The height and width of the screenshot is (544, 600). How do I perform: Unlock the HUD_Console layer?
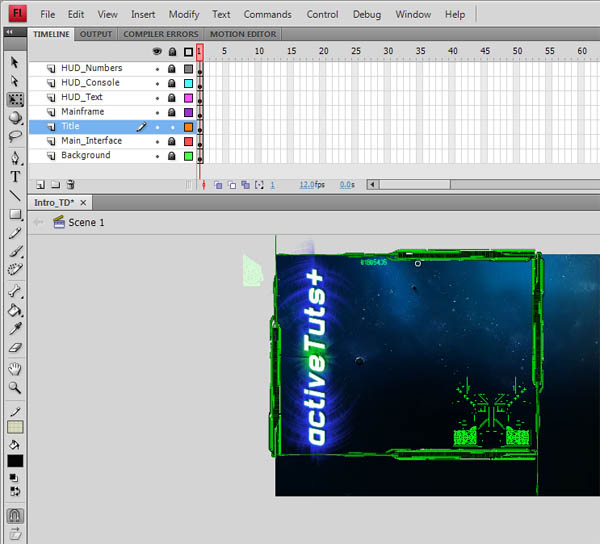point(172,83)
